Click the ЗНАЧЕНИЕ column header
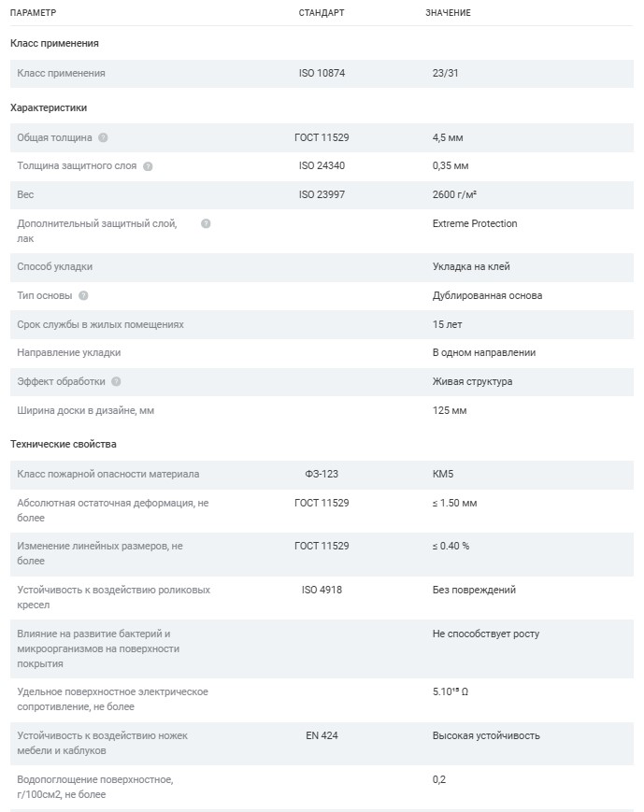644x812 pixels. tap(448, 12)
